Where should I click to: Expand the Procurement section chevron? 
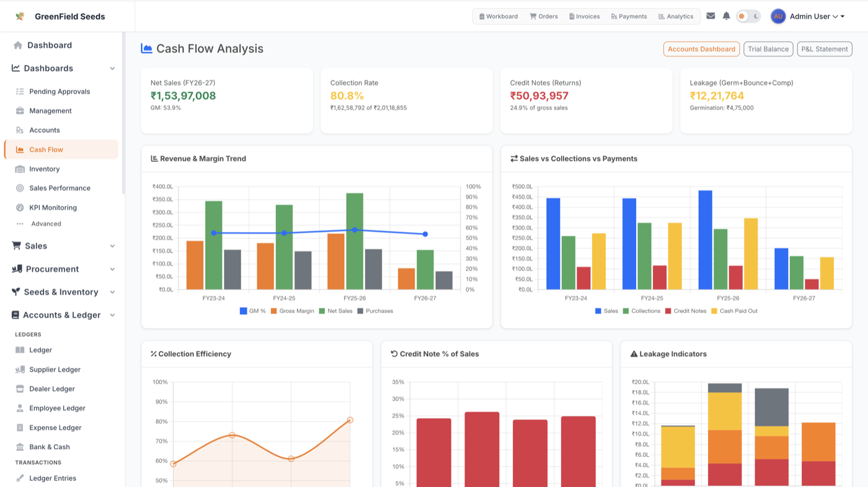112,269
